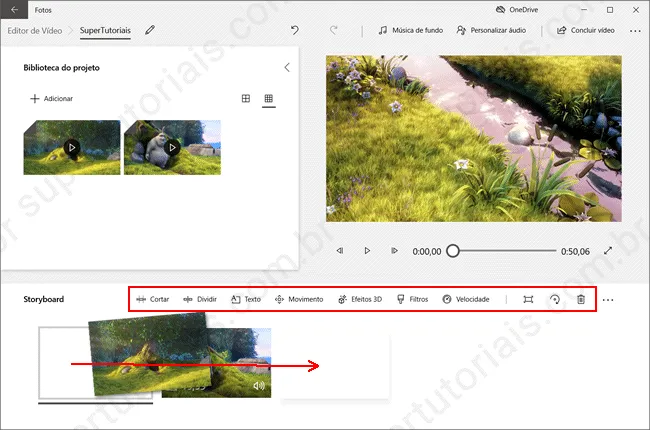Switch library to small grid view
The width and height of the screenshot is (650, 430).
click(x=269, y=98)
